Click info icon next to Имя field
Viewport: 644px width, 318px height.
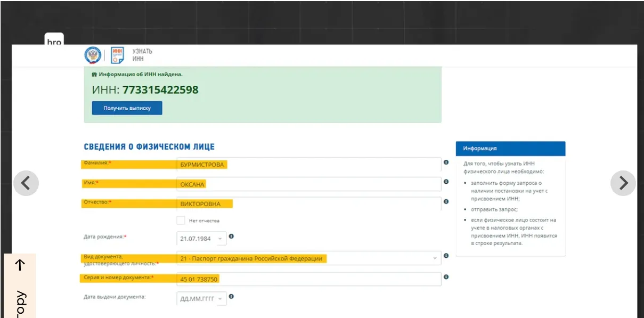pos(446,182)
